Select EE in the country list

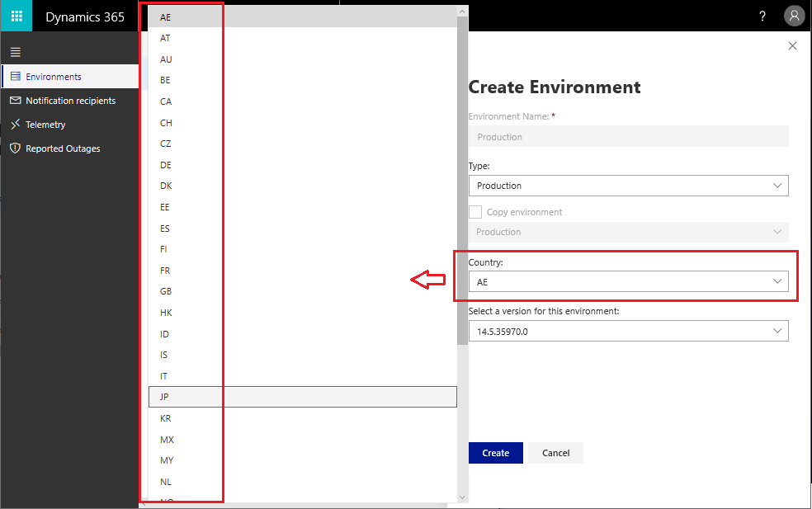[302, 207]
